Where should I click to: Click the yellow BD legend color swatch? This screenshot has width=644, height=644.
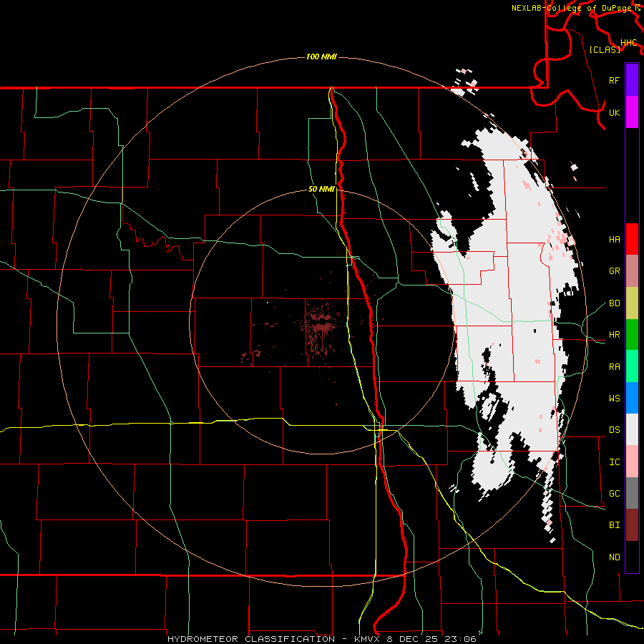(632, 303)
